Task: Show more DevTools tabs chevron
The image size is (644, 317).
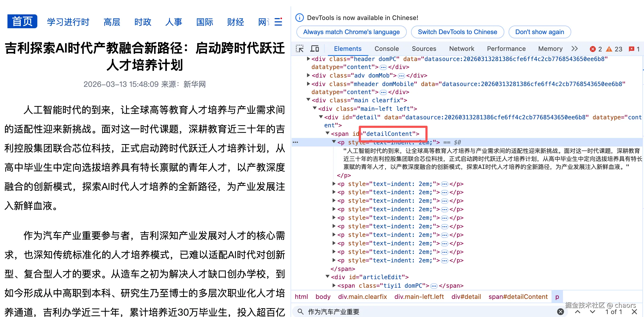Action: click(x=575, y=49)
